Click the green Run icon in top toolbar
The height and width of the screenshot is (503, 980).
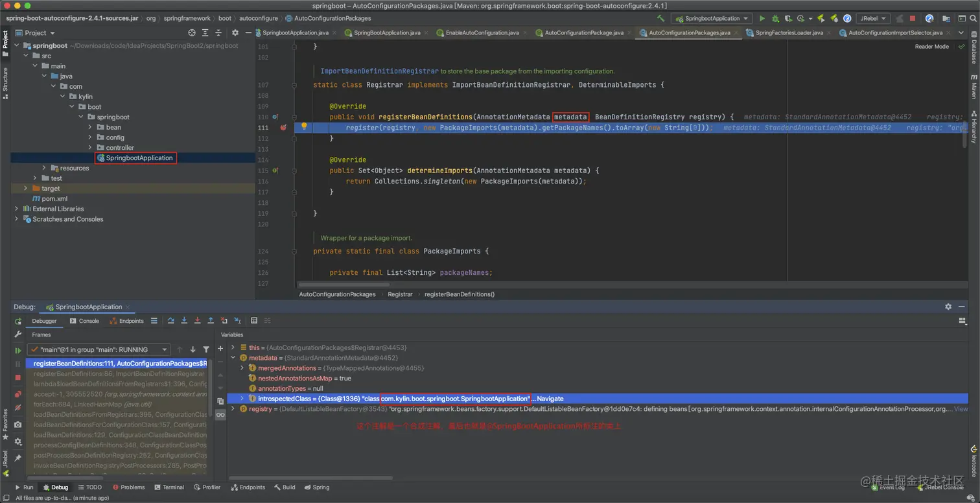coord(762,19)
